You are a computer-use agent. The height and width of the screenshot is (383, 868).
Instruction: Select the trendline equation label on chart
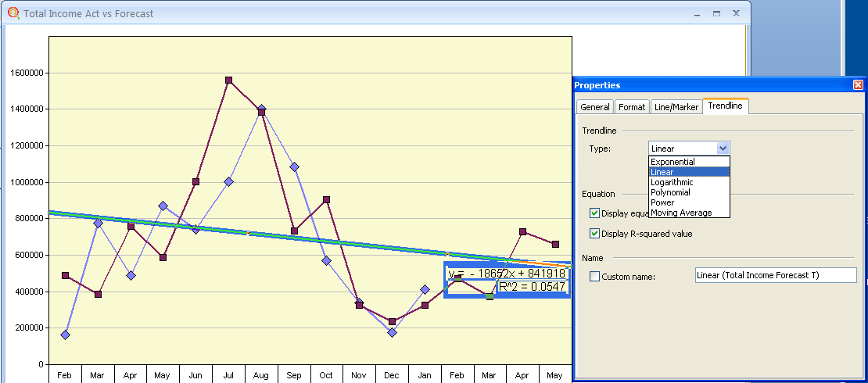click(x=507, y=274)
